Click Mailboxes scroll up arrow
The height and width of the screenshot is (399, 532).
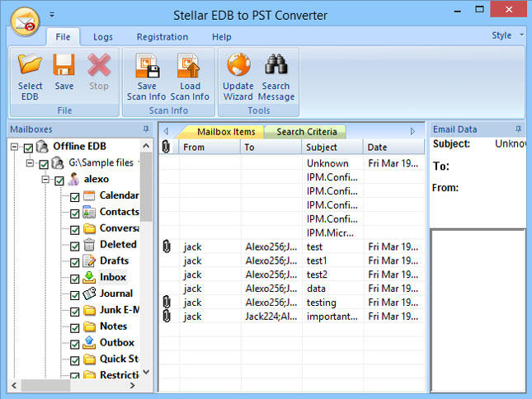click(x=146, y=146)
